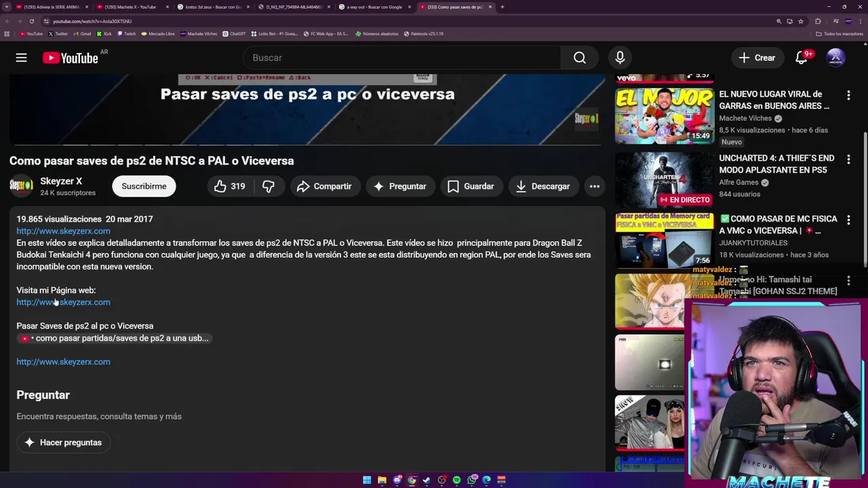
Task: Open options for the Uncharted 4 live video
Action: (x=848, y=159)
